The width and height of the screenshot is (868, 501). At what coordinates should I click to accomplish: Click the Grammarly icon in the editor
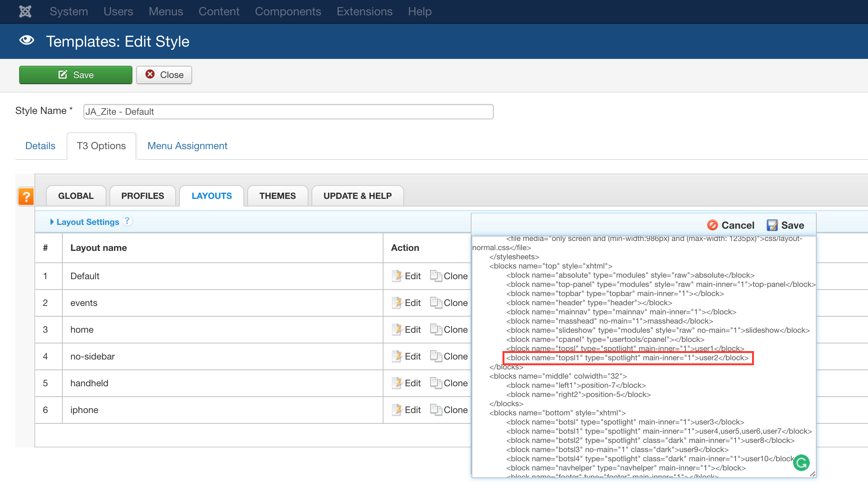[801, 463]
